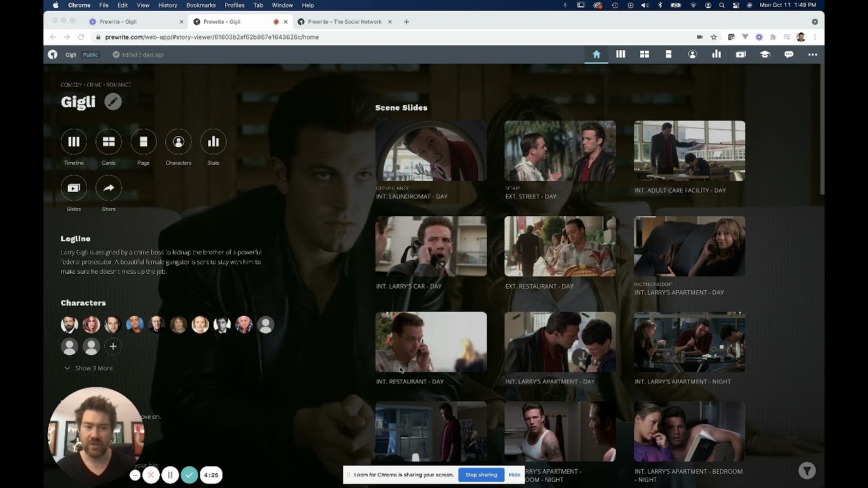This screenshot has height=488, width=868.
Task: Switch to Timeline view via top toolbar icon
Action: pos(620,54)
